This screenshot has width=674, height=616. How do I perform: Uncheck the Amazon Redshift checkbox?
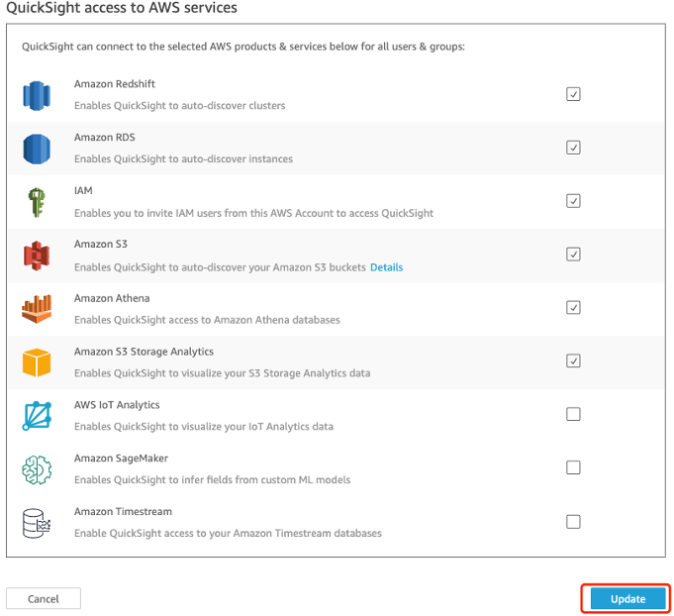(573, 94)
